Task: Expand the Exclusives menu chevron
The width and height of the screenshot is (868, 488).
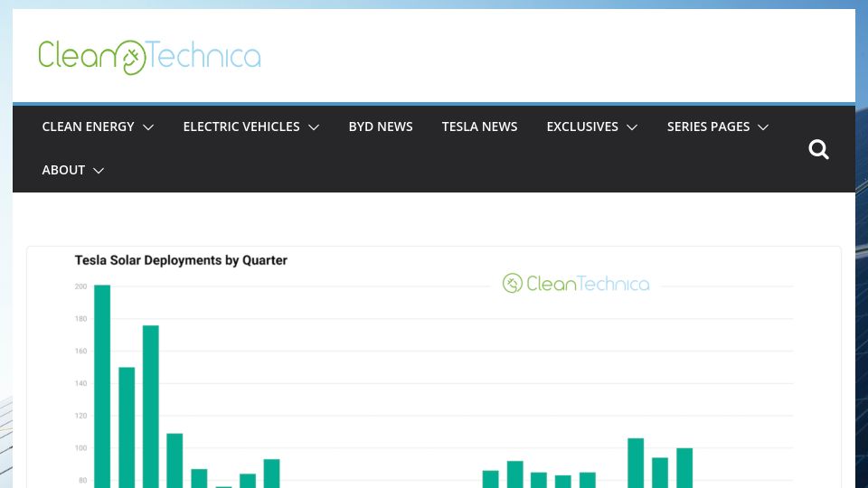Action: click(632, 127)
